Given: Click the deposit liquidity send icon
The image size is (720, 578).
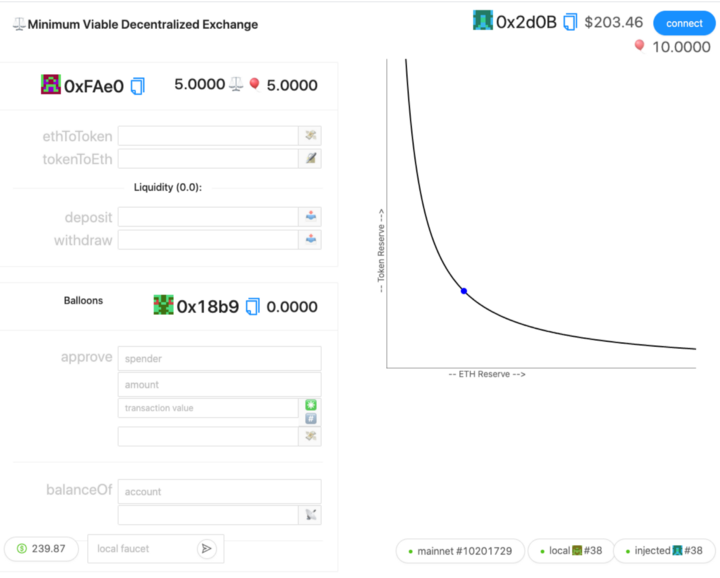Looking at the screenshot, I should coord(311,217).
